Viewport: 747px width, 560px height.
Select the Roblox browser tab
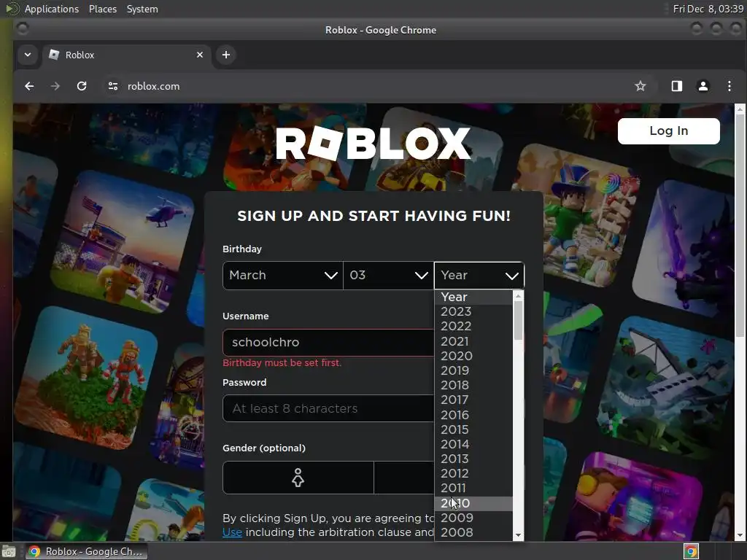(x=126, y=55)
